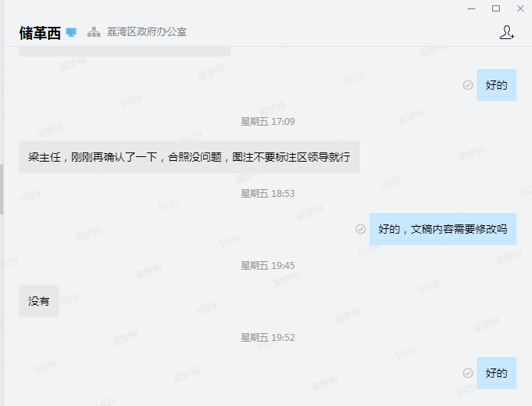The image size is (532, 406).
Task: Open 荔湾区政府办公室 department link
Action: 146,32
